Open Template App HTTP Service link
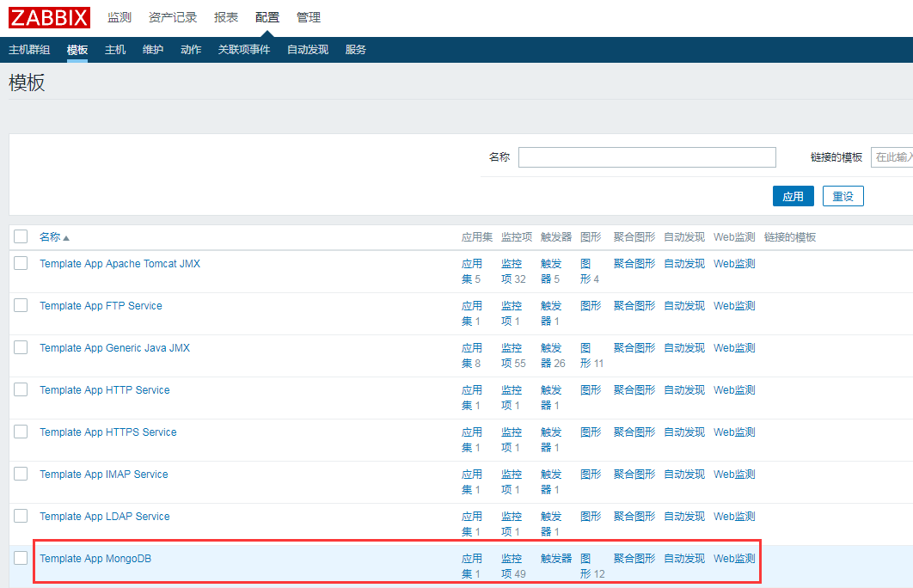Screen dimensions: 913x588 105,390
